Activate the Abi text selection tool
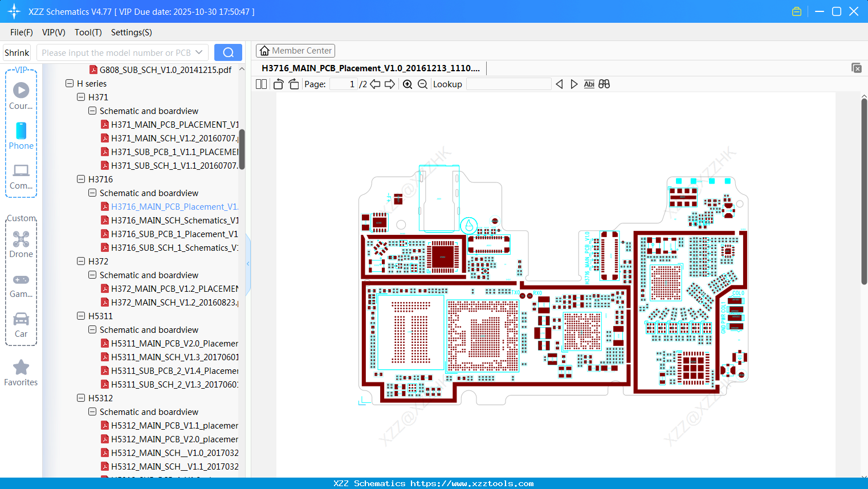Viewport: 868px width, 489px height. (x=589, y=84)
